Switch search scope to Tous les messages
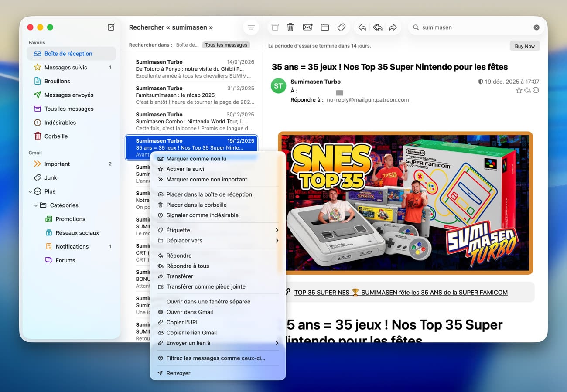Image resolution: width=567 pixels, height=392 pixels. (225, 45)
